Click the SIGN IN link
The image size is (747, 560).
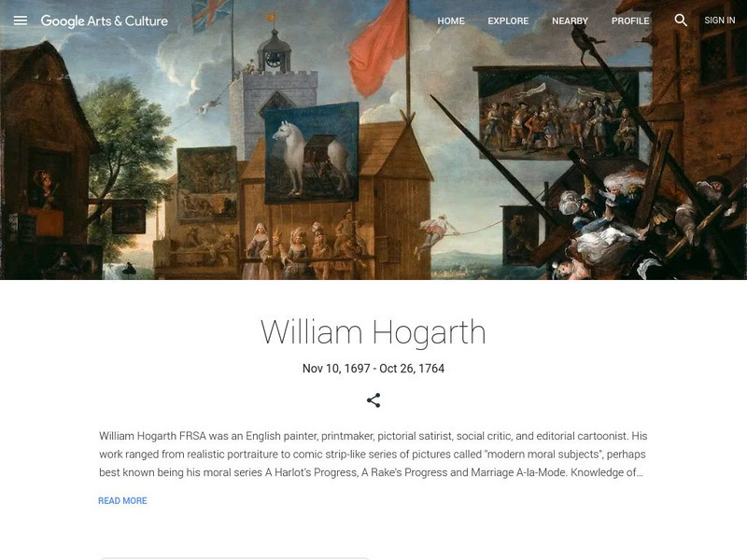[x=719, y=21]
